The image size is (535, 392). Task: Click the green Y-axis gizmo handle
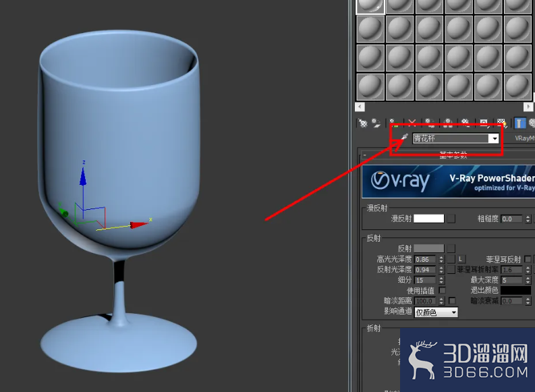(63, 213)
